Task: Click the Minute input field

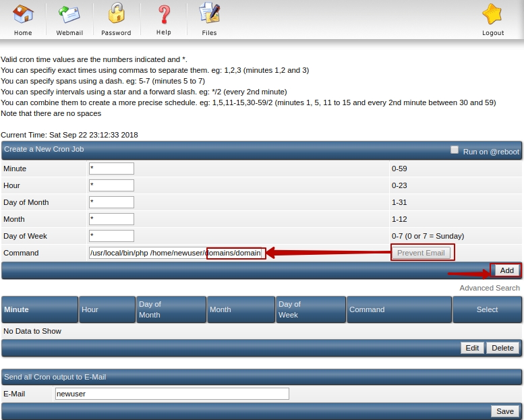Action: pos(111,169)
